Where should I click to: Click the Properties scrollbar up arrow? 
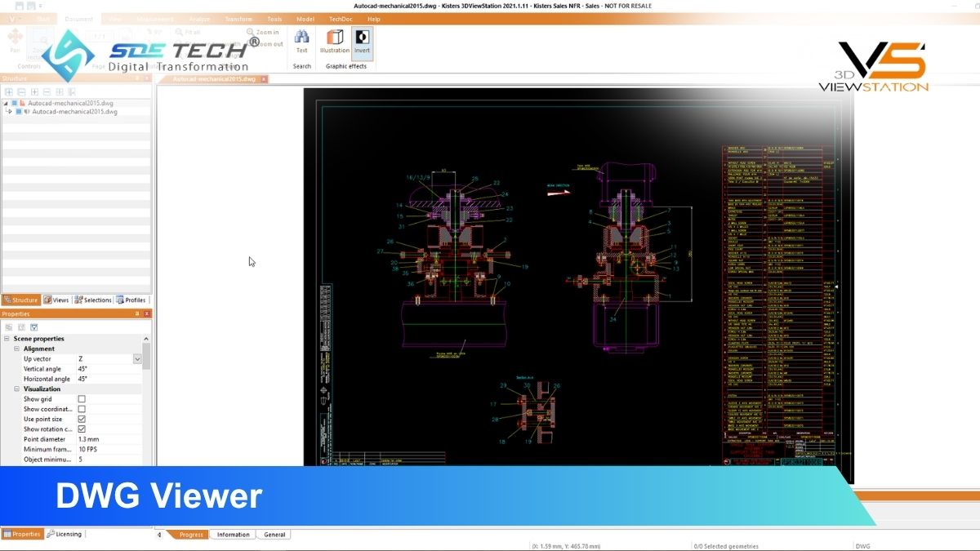coord(147,339)
